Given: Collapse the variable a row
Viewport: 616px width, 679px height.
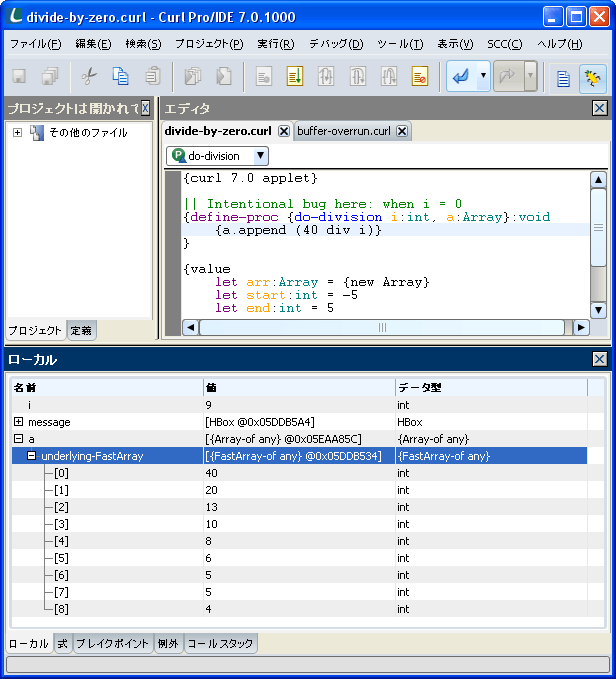Looking at the screenshot, I should point(18,439).
